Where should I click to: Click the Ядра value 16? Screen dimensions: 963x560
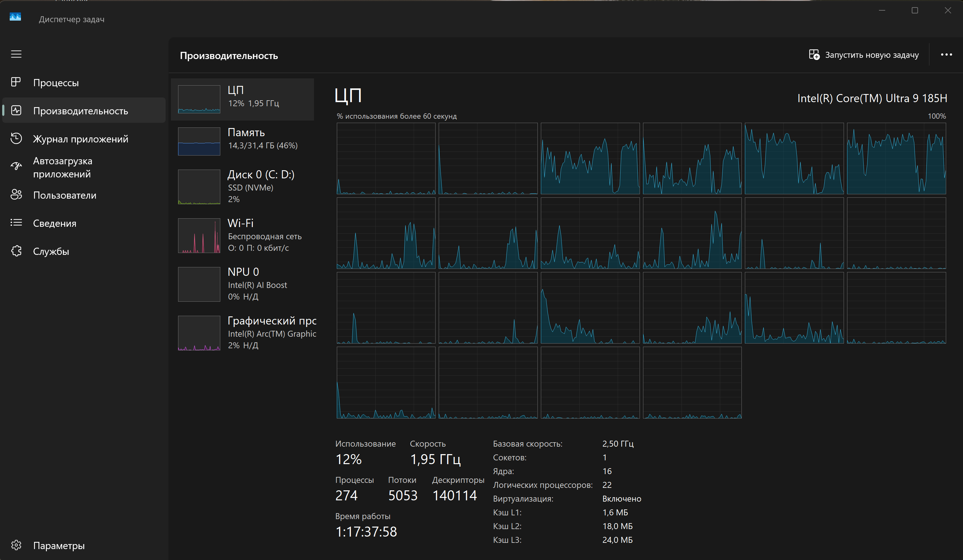pos(607,471)
